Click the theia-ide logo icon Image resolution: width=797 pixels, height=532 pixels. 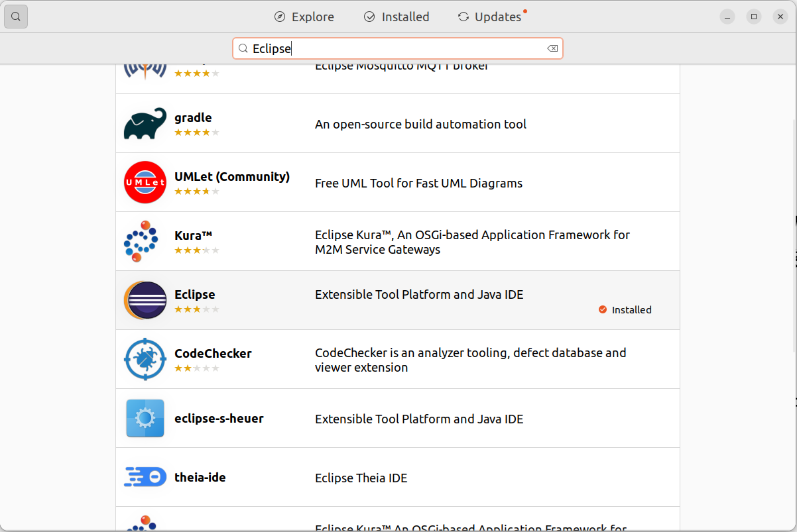[x=145, y=477]
